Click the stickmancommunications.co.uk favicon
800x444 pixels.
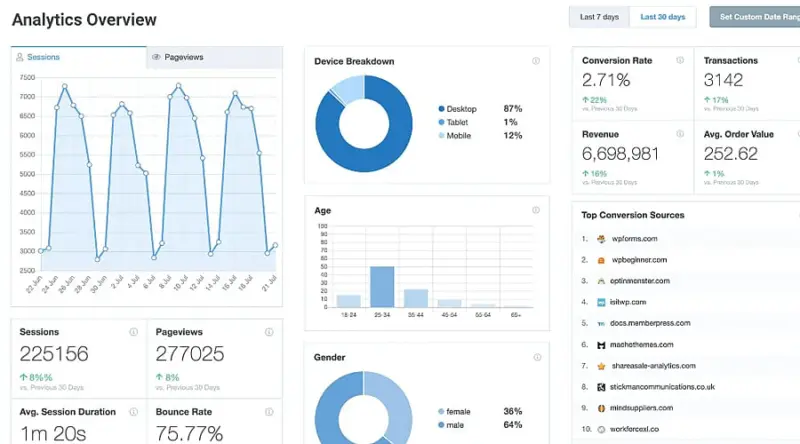pyautogui.click(x=601, y=387)
